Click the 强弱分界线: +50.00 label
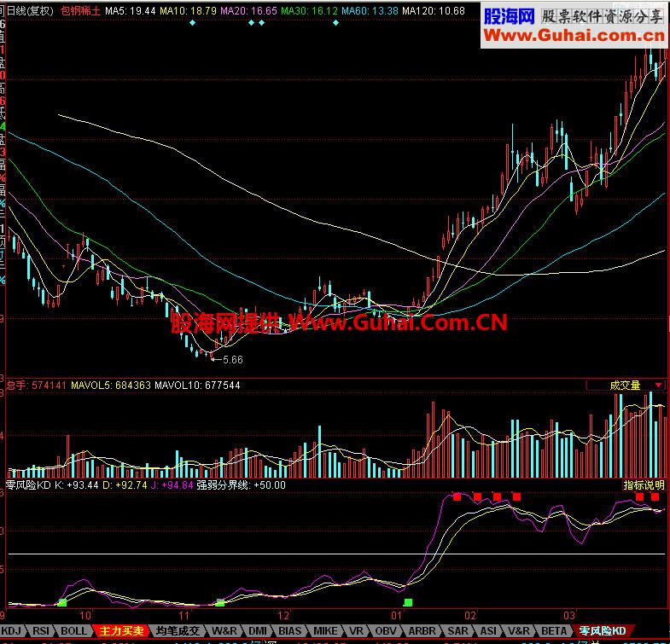 coord(241,485)
